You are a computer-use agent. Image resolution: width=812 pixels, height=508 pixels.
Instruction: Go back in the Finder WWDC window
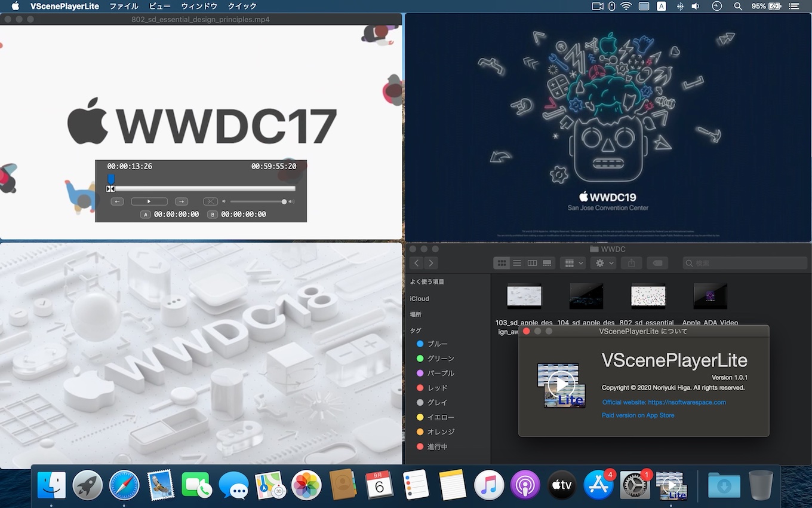(417, 263)
